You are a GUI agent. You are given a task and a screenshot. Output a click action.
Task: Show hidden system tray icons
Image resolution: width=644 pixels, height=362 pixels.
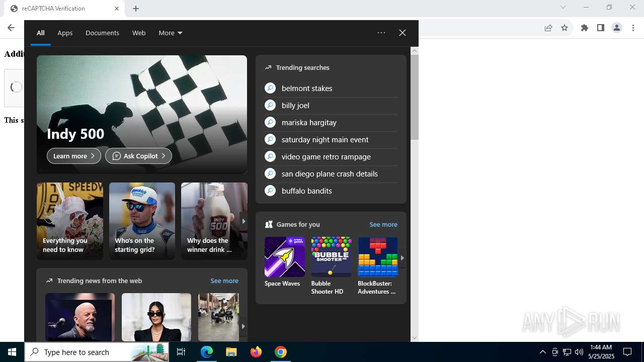[542, 352]
